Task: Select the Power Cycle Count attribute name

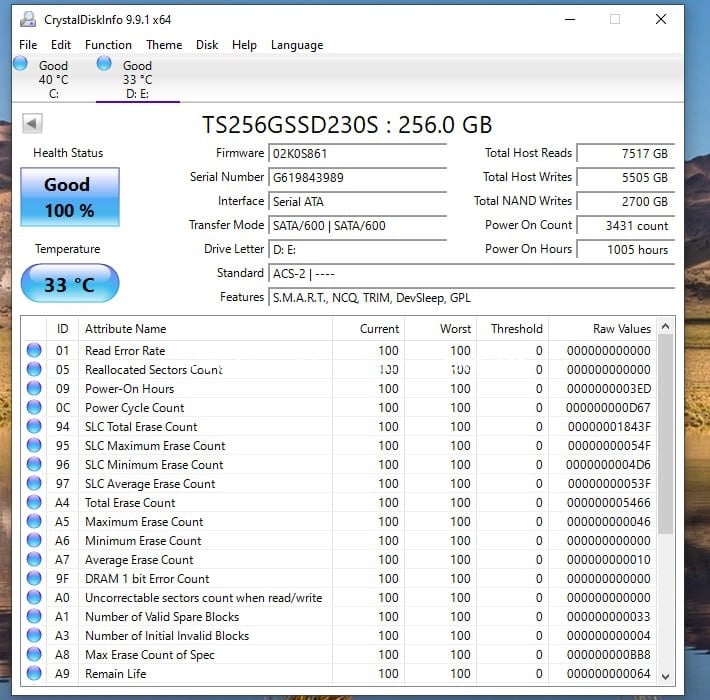Action: pos(134,408)
